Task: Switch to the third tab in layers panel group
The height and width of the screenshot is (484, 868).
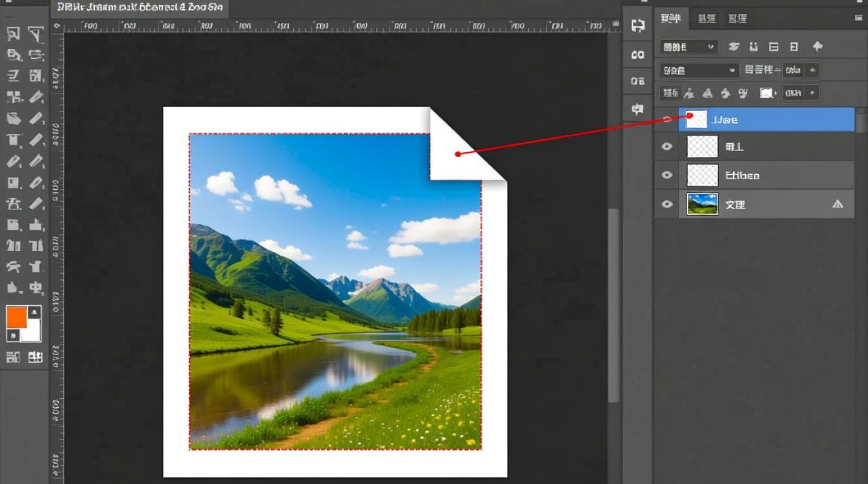Action: pyautogui.click(x=737, y=19)
